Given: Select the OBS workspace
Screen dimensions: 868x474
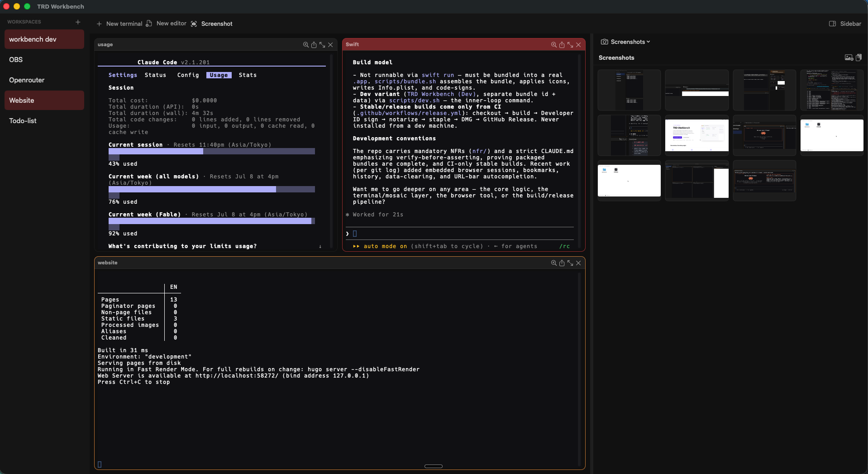Looking at the screenshot, I should tap(44, 60).
